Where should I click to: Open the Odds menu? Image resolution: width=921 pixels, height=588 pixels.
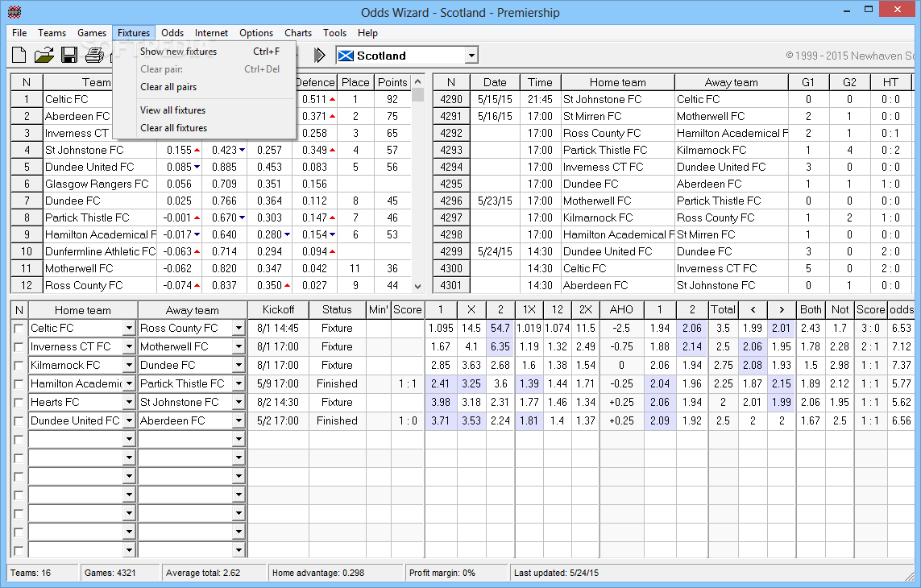(172, 33)
